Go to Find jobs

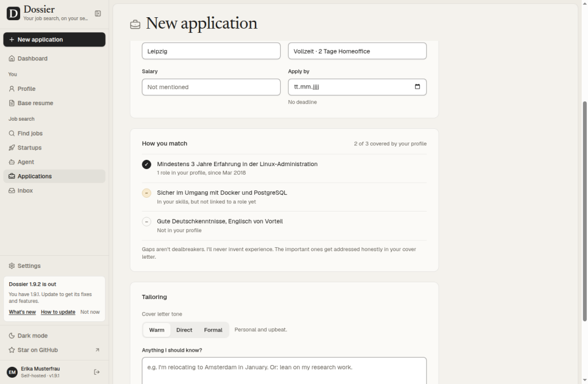[x=55, y=133]
